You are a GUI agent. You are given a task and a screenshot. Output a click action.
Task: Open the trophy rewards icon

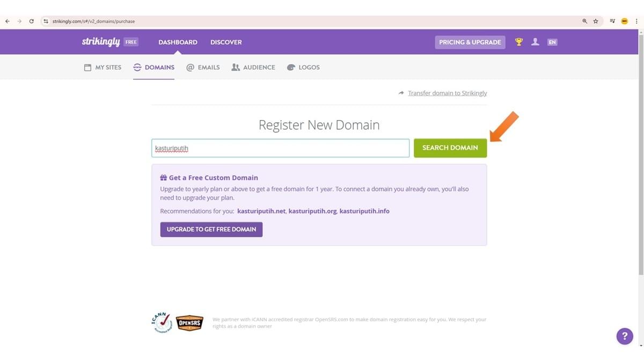[519, 42]
